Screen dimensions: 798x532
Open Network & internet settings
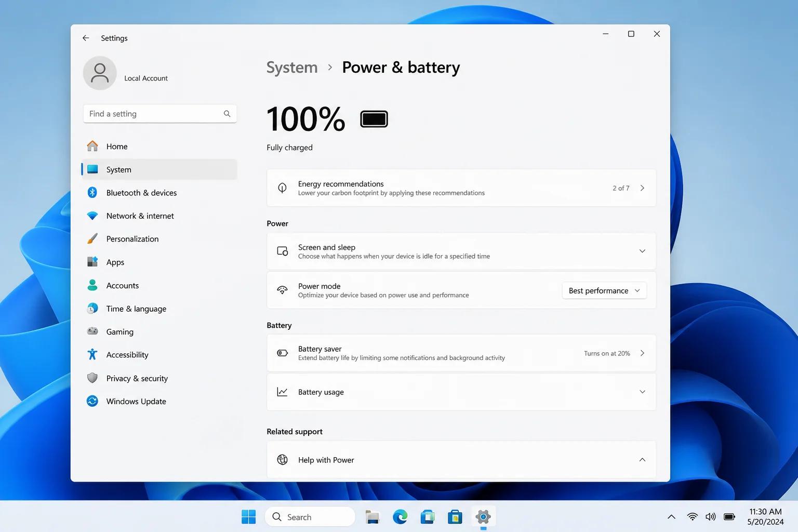coord(159,216)
